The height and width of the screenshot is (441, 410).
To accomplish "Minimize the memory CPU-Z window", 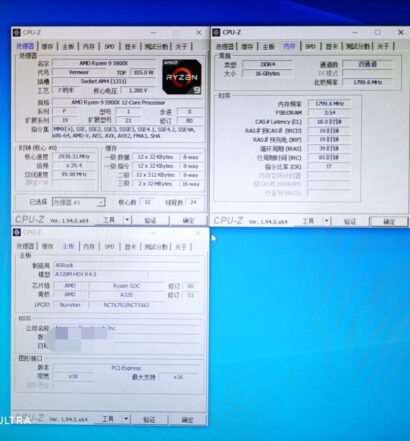I will (x=355, y=32).
